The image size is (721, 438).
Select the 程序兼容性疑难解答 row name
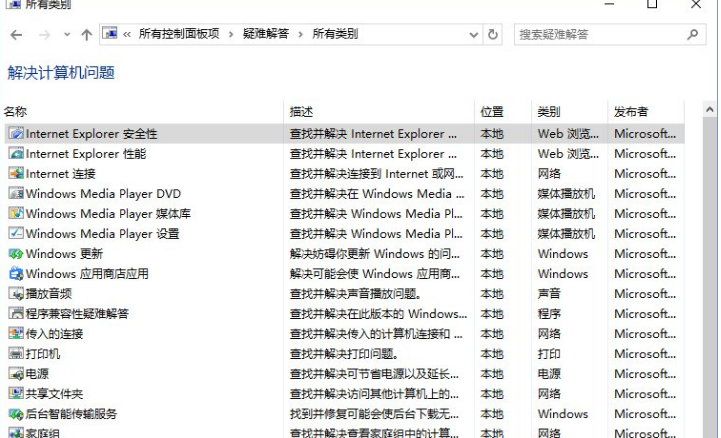pos(77,313)
